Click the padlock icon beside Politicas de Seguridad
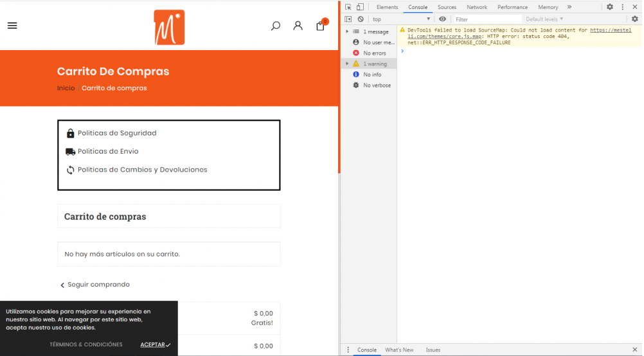Image resolution: width=644 pixels, height=356 pixels. pyautogui.click(x=70, y=133)
